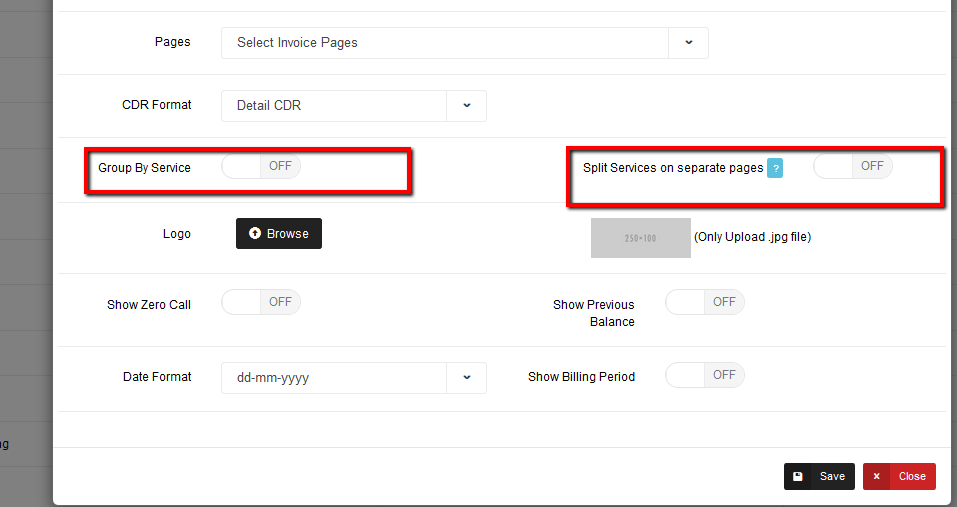Click the Group By Service label
This screenshot has width=957, height=507.
click(144, 168)
